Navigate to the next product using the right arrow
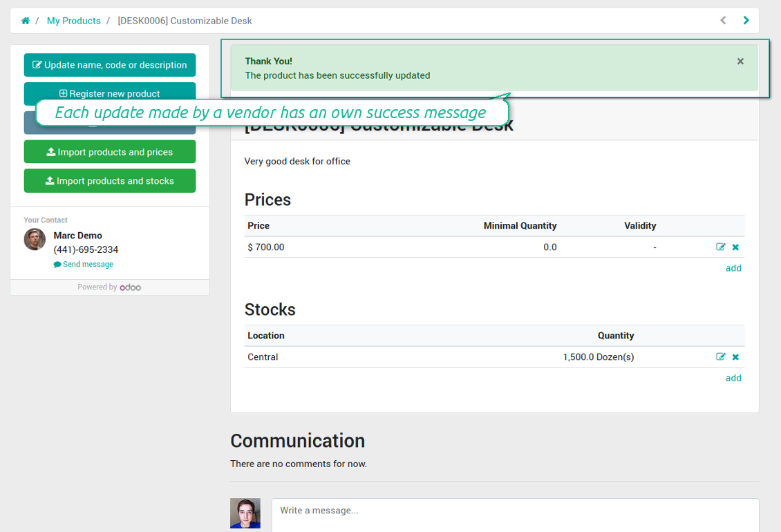Image resolution: width=781 pixels, height=532 pixels. pyautogui.click(x=746, y=21)
